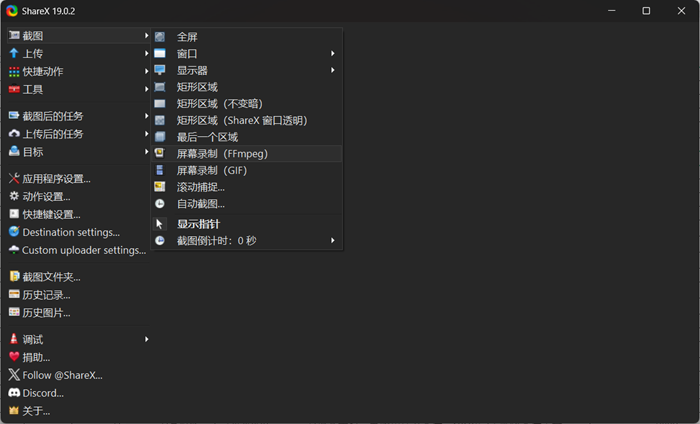Open 快捷键设置... label
Image resolution: width=700 pixels, height=424 pixels.
(51, 215)
